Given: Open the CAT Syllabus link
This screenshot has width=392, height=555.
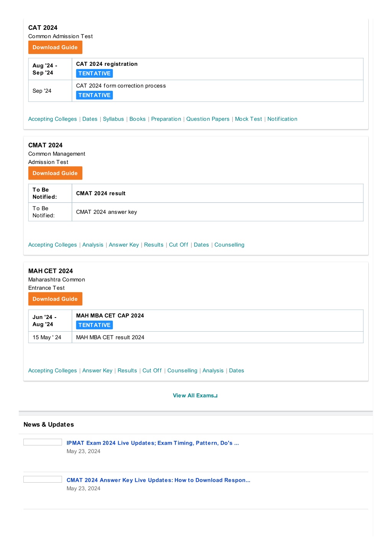Looking at the screenshot, I should pos(113,119).
